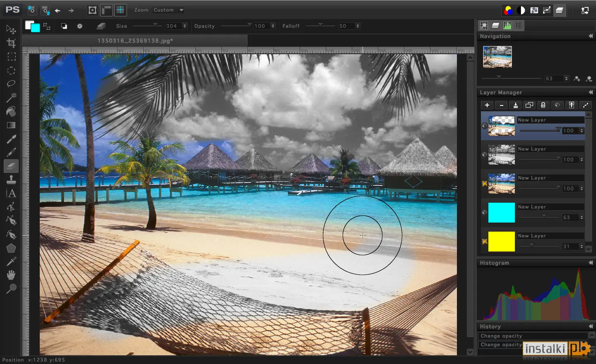596x364 pixels.
Task: Select the Crop tool
Action: tap(11, 43)
